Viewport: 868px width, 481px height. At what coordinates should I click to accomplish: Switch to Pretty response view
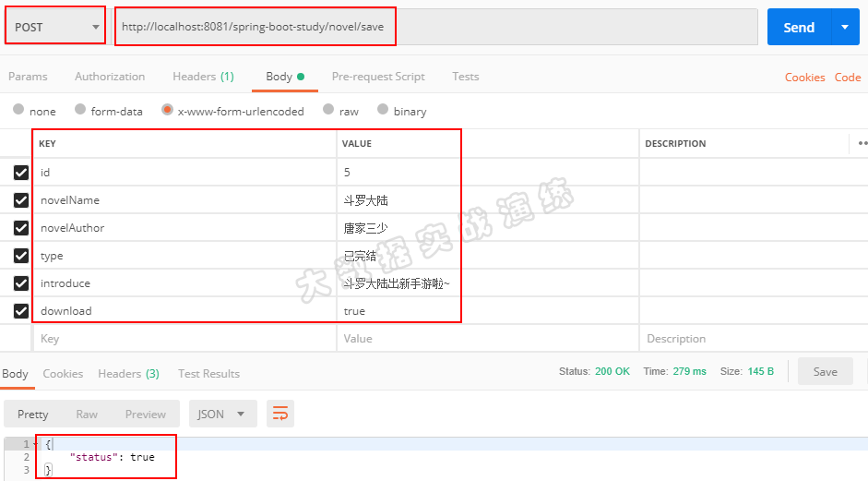click(32, 414)
